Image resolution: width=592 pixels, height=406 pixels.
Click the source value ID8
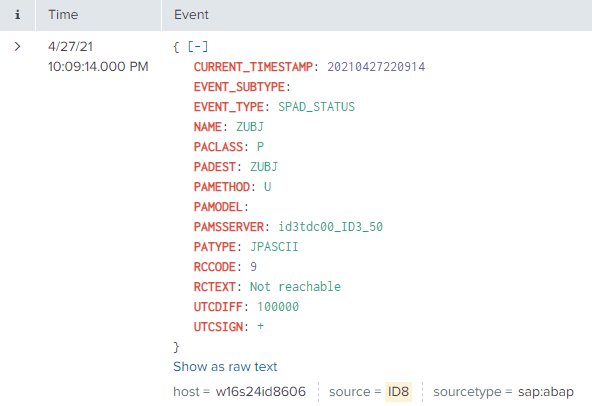(x=398, y=392)
